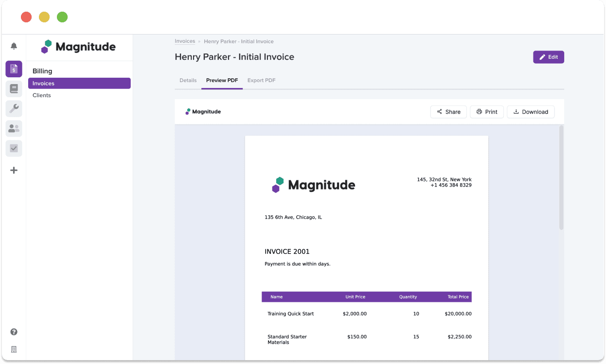
Task: Select the Preview PDF tab
Action: (222, 80)
